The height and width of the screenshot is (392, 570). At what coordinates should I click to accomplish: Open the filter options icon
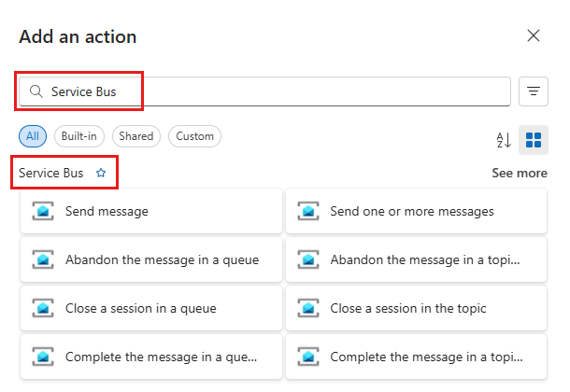534,91
